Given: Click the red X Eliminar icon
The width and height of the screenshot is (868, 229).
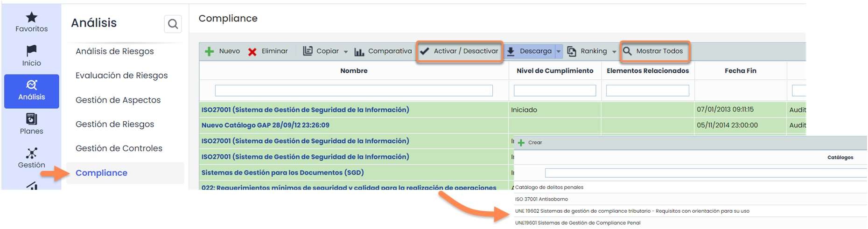Looking at the screenshot, I should pyautogui.click(x=252, y=51).
